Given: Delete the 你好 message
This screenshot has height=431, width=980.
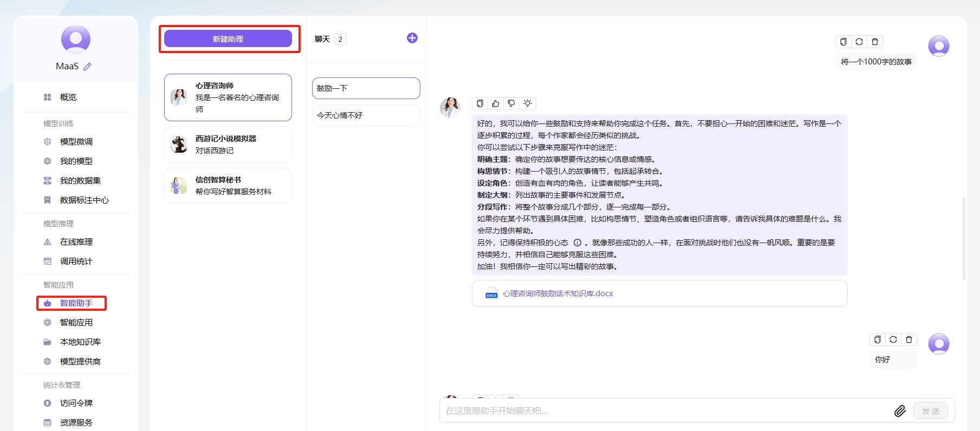Looking at the screenshot, I should pyautogui.click(x=909, y=339).
